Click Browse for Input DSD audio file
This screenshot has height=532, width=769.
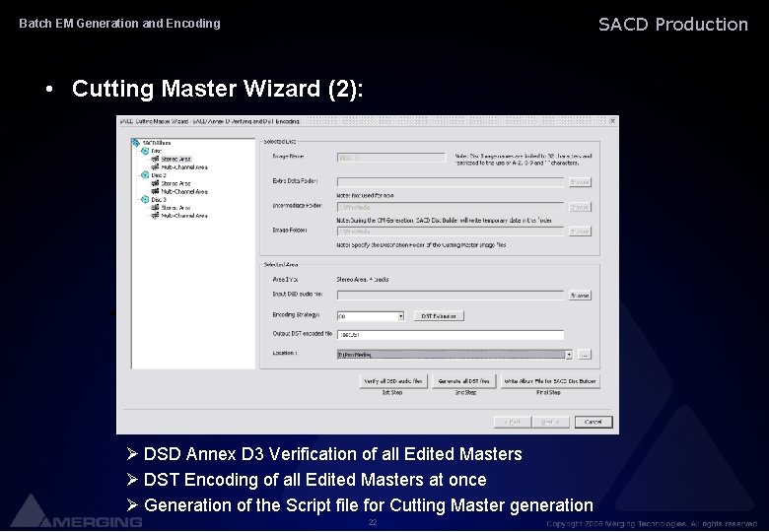tap(580, 296)
